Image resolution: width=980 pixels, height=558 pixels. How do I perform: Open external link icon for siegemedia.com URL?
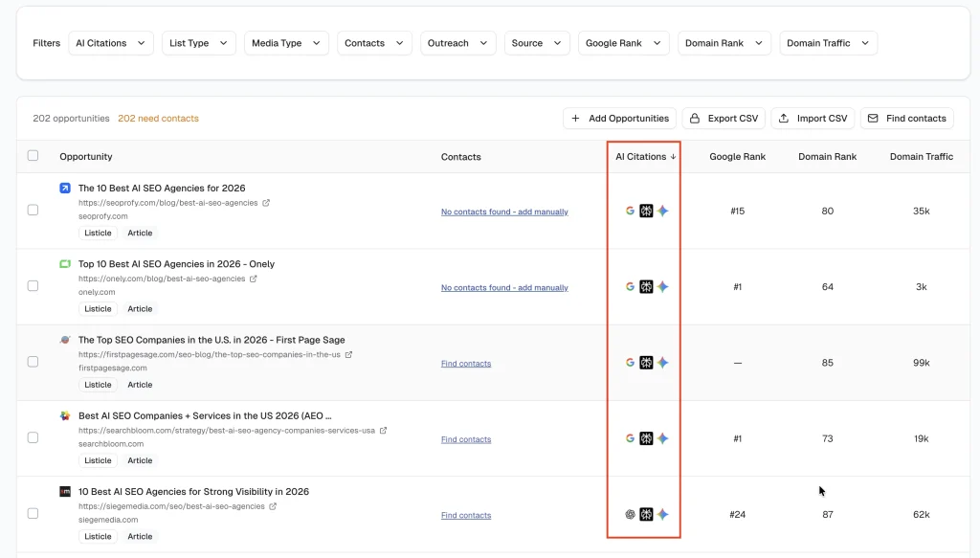[273, 506]
